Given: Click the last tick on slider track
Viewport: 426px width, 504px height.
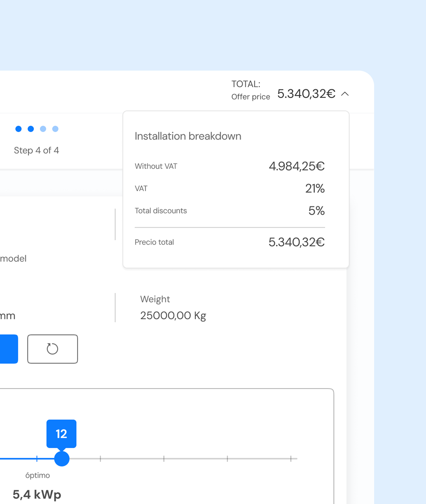Looking at the screenshot, I should pos(291,459).
